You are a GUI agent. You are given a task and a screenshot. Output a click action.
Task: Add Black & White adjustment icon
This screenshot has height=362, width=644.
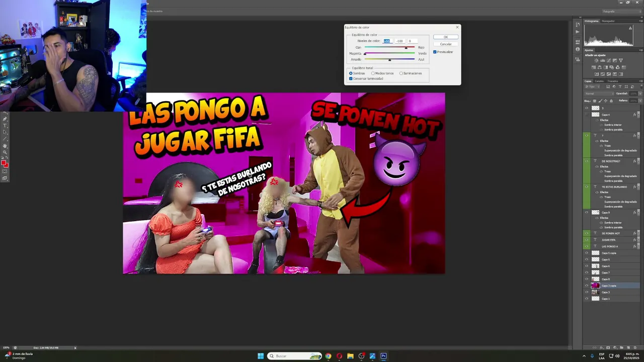[606, 67]
